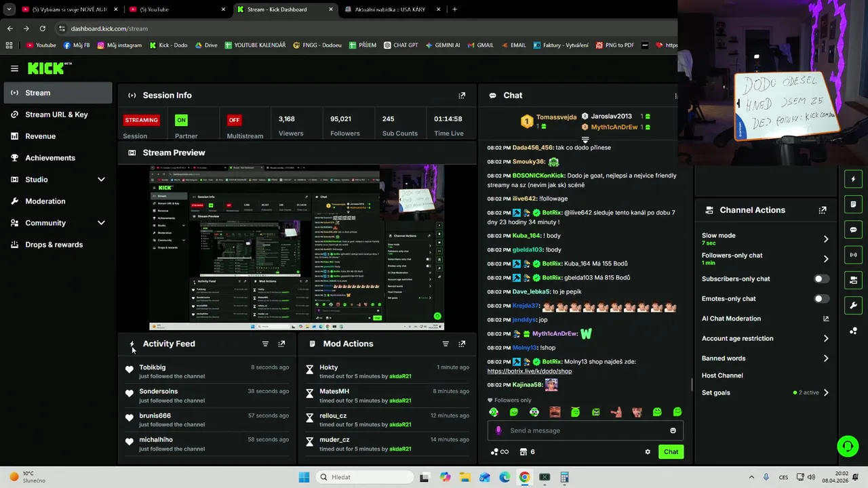The width and height of the screenshot is (868, 488).
Task: Click the Windows taskbar Hledat search box
Action: tap(364, 477)
